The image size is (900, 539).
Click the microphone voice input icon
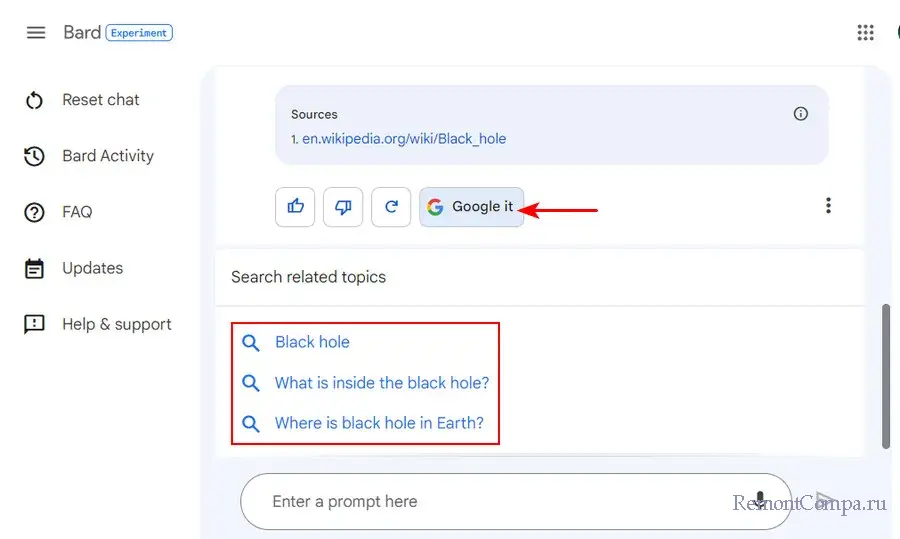pyautogui.click(x=760, y=500)
